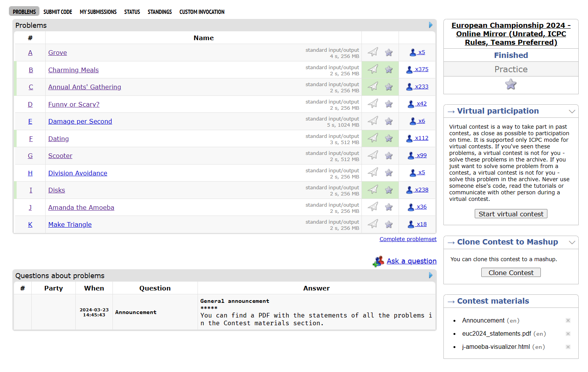Open j-amoeba-visualizer.html contest material

[x=496, y=347]
